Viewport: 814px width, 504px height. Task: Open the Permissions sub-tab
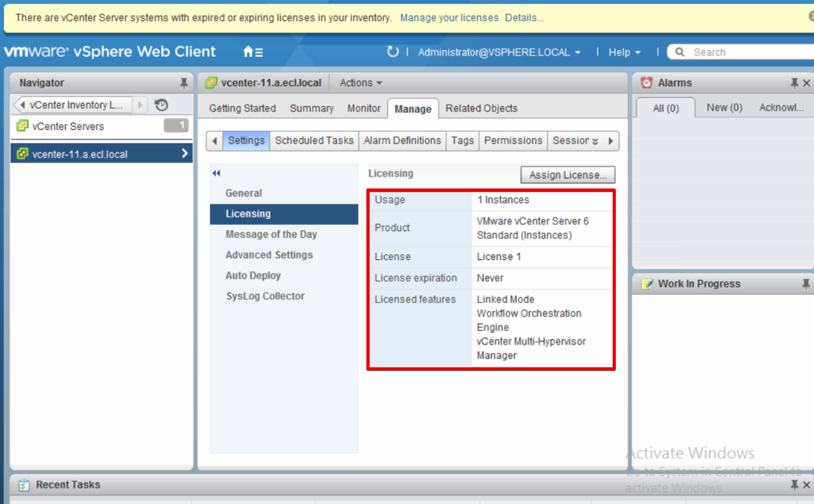(x=513, y=140)
